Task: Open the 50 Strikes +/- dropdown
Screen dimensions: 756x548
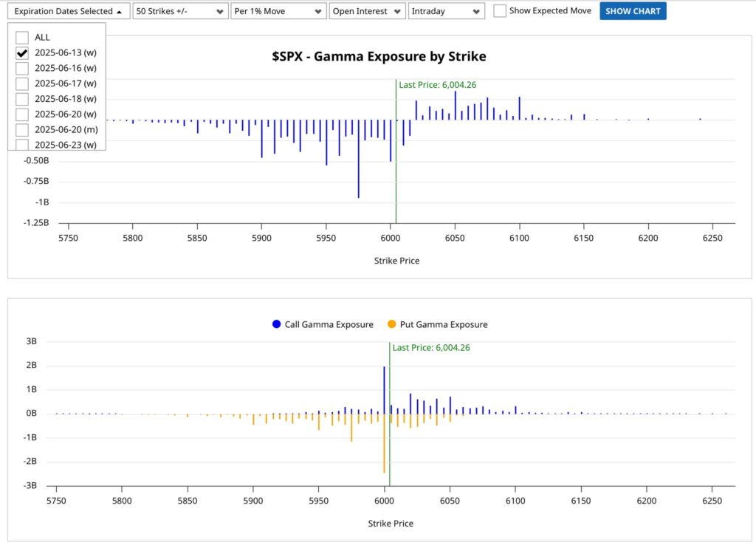Action: [180, 12]
